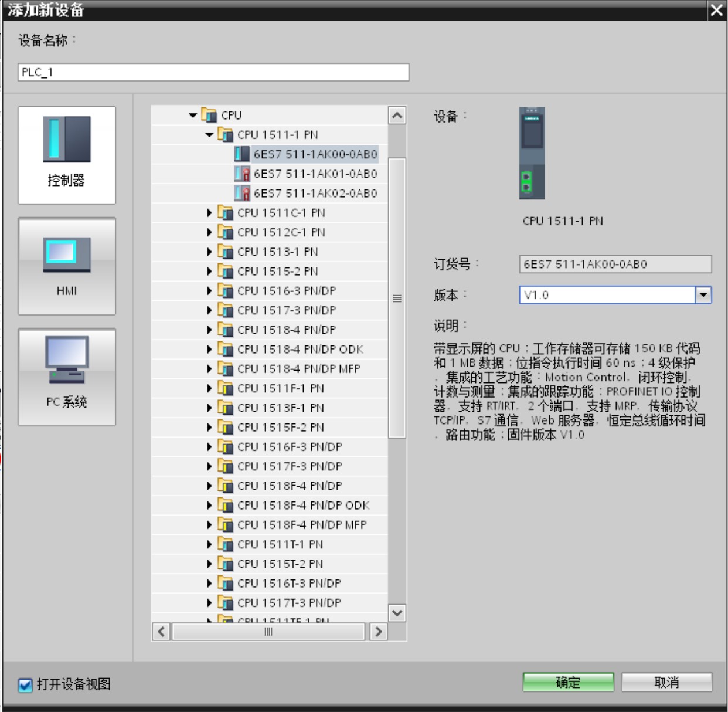The height and width of the screenshot is (712, 728).
Task: Click the vertical scrollbar thumb in tree
Action: 397,298
